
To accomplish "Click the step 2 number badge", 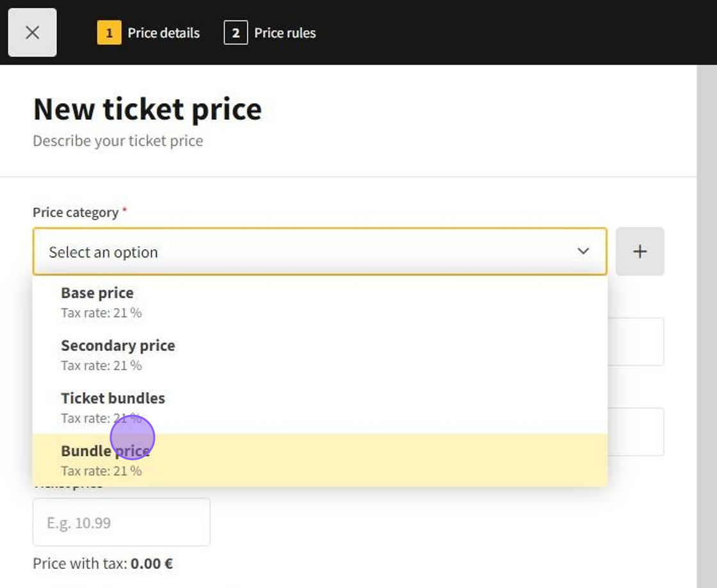I will click(236, 33).
